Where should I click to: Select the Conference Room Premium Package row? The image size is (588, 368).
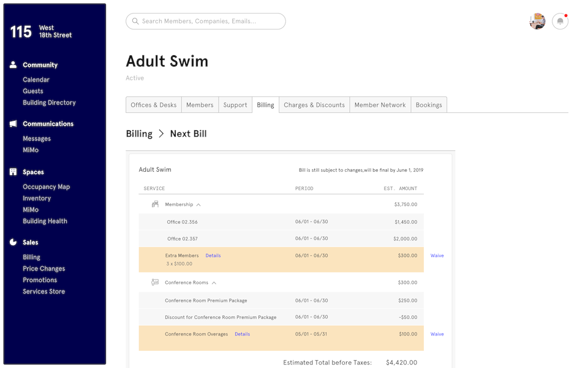281,301
